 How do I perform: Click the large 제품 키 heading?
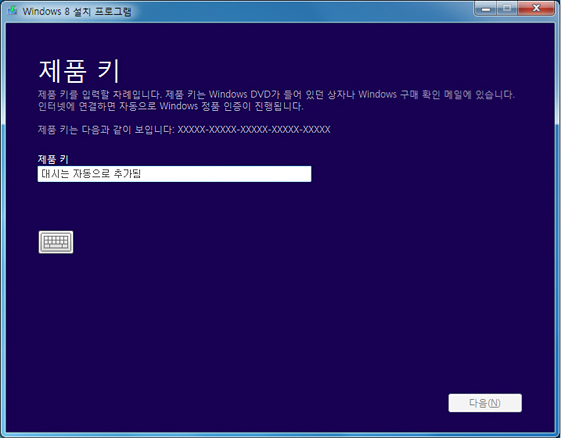[x=79, y=70]
